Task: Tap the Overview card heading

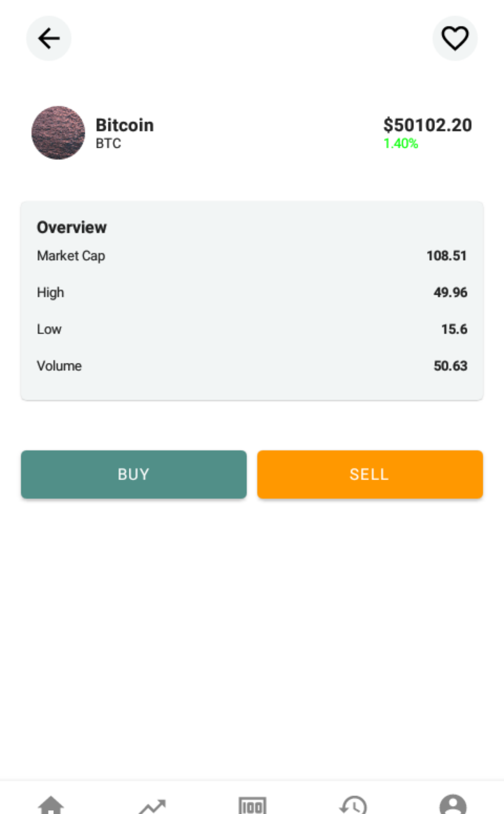Action: pyautogui.click(x=72, y=227)
